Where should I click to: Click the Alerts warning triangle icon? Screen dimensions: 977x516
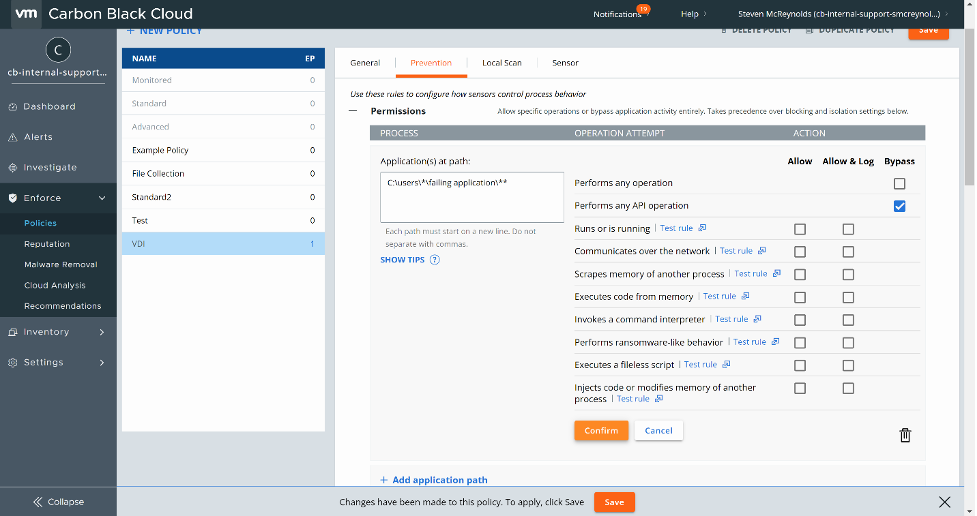pyautogui.click(x=12, y=137)
